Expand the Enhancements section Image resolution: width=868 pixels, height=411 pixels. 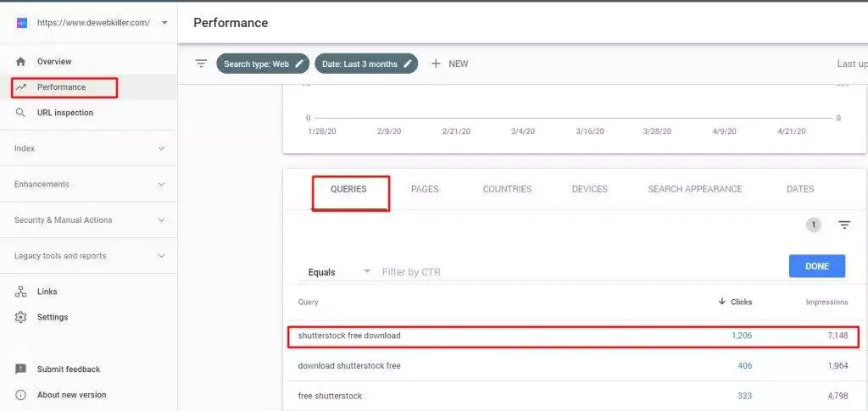pyautogui.click(x=88, y=184)
